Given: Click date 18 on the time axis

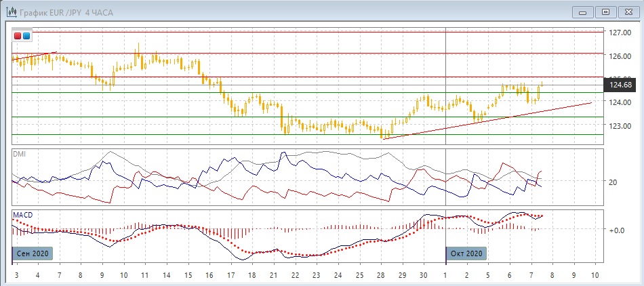Looking at the screenshot, I should pyautogui.click(x=251, y=274).
